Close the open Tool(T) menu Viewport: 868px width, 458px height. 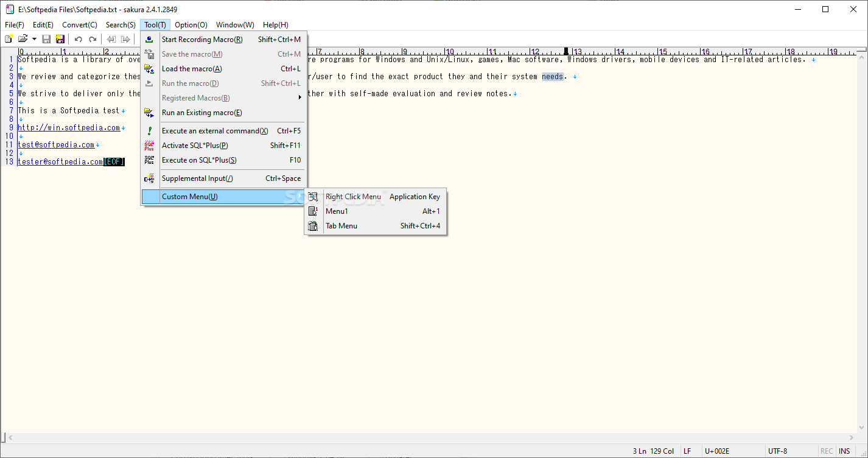(155, 25)
